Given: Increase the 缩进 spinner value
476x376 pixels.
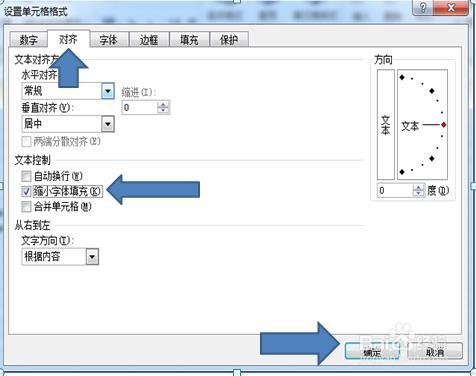Looking at the screenshot, I should click(163, 104).
